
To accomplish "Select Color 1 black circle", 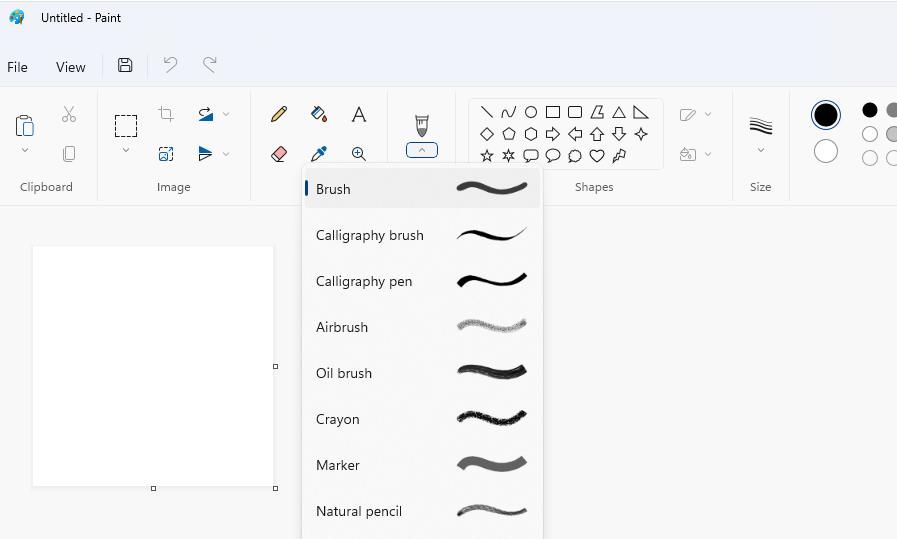I will click(x=825, y=115).
